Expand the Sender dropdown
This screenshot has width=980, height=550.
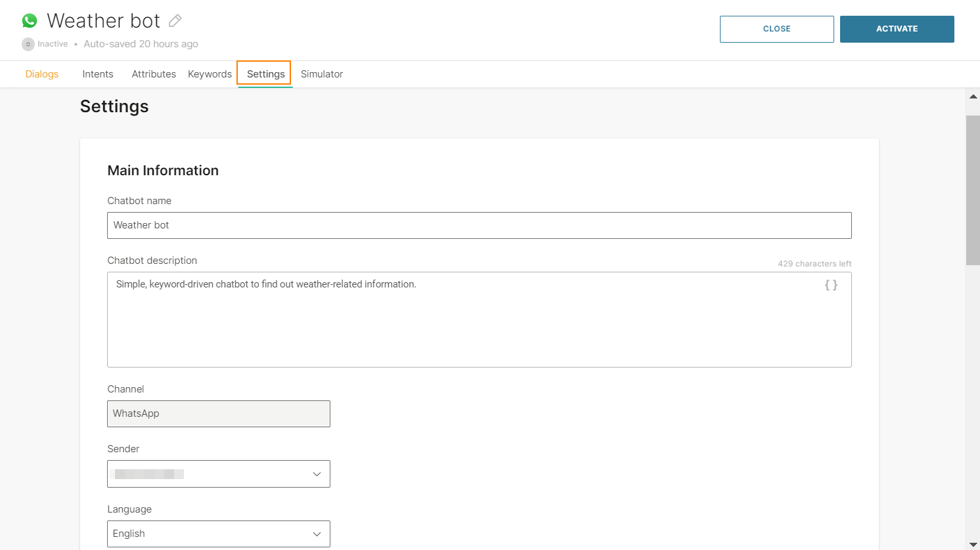pyautogui.click(x=218, y=474)
